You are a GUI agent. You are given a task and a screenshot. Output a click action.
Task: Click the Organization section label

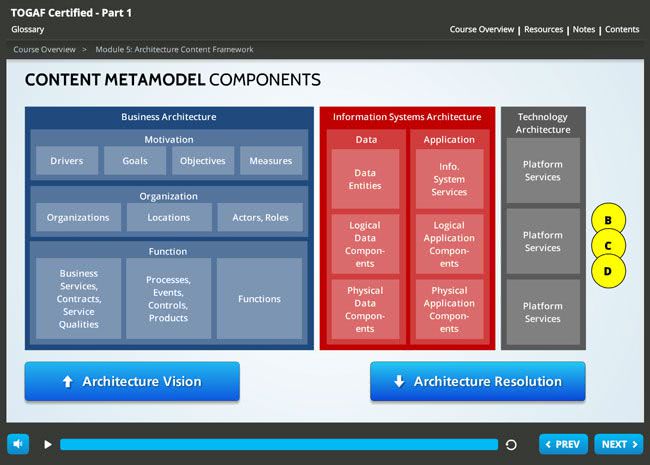(169, 196)
